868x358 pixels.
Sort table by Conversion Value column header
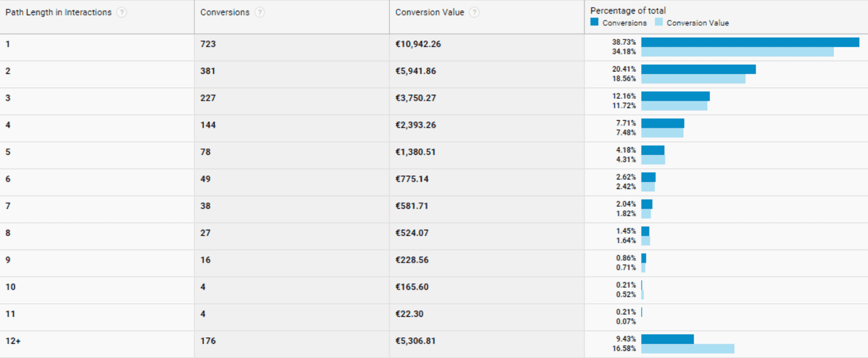[x=430, y=12]
